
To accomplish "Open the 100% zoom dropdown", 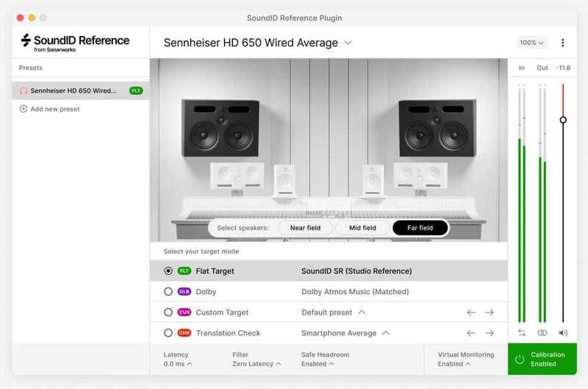I will click(x=531, y=43).
